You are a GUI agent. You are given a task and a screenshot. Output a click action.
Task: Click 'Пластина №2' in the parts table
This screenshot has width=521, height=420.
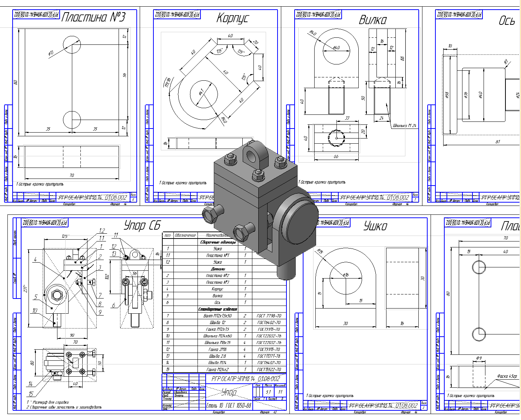click(x=218, y=276)
